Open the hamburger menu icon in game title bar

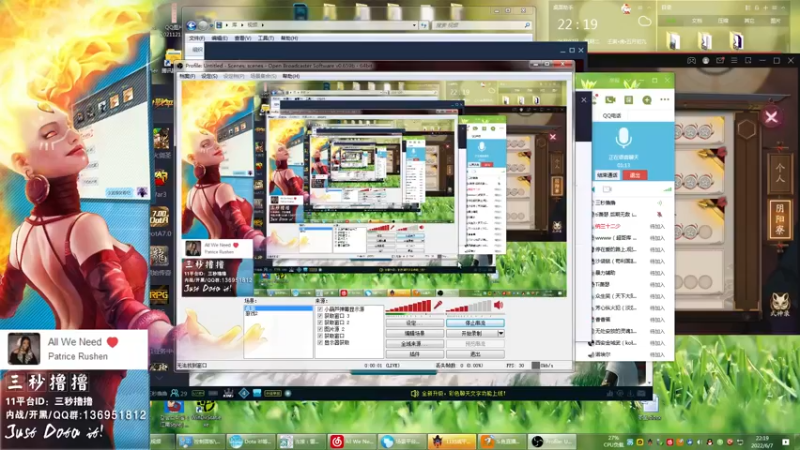(x=734, y=60)
